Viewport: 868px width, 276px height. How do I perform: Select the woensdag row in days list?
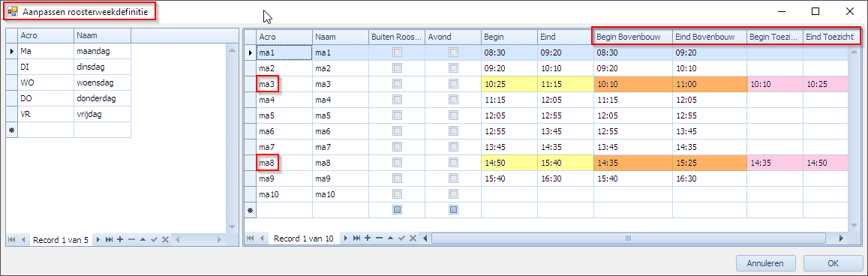coord(74,83)
